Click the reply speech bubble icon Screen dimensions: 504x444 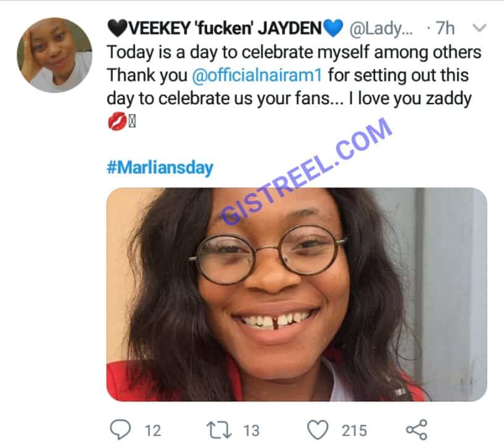[120, 430]
